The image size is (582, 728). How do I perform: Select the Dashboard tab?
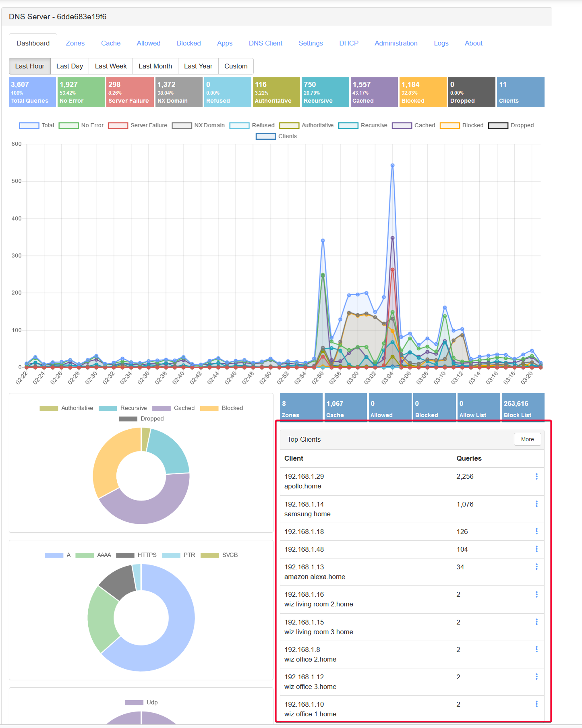[33, 43]
